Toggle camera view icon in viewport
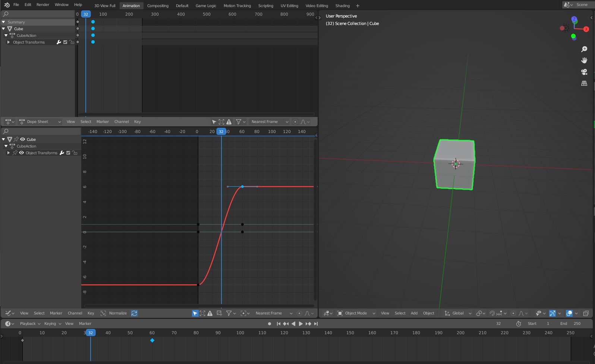Image resolution: width=595 pixels, height=364 pixels. tap(584, 72)
